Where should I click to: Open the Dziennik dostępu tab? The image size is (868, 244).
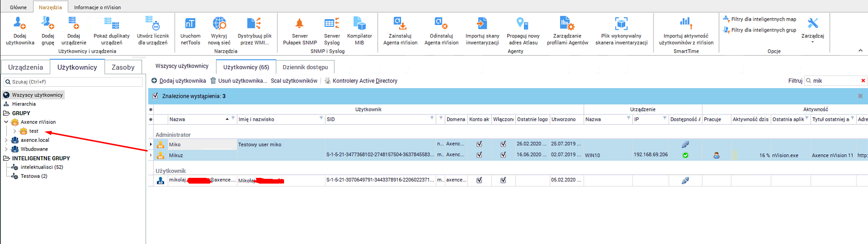305,67
